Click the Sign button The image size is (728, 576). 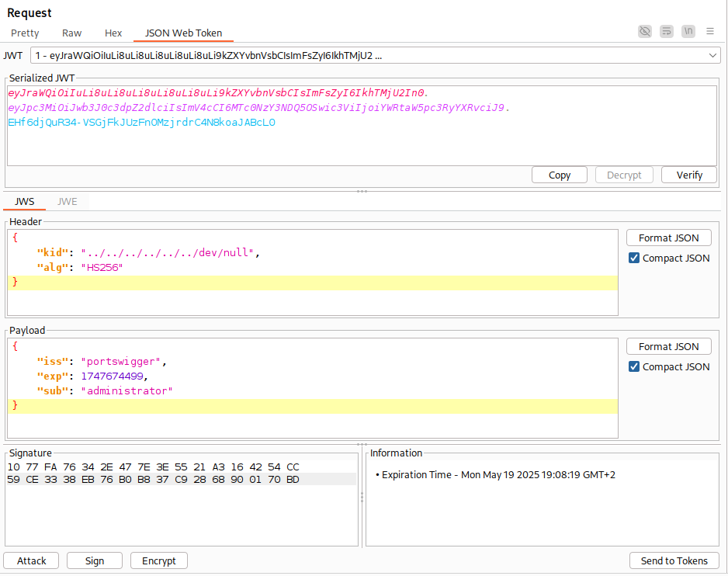(x=95, y=560)
